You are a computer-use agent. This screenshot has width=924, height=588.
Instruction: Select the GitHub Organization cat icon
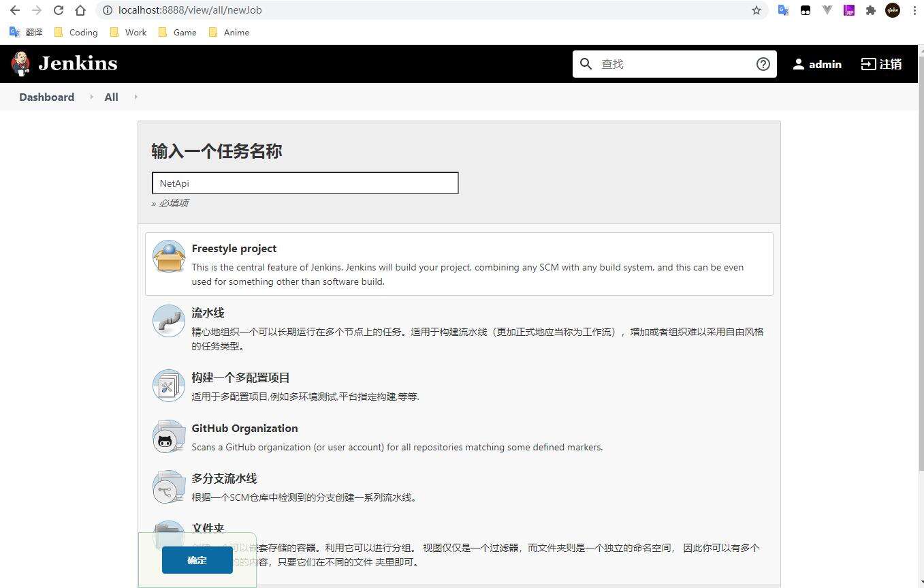tap(168, 436)
